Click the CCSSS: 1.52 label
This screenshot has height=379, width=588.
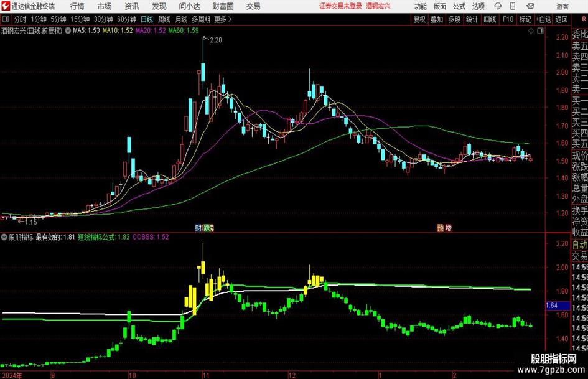tap(151, 237)
